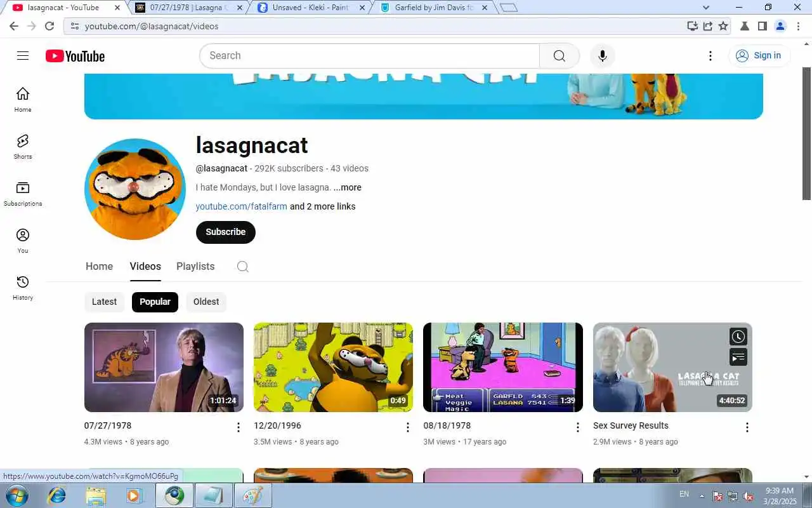Switch to the Unsaved - Kleki browser tab
This screenshot has width=812, height=508.
click(x=310, y=8)
